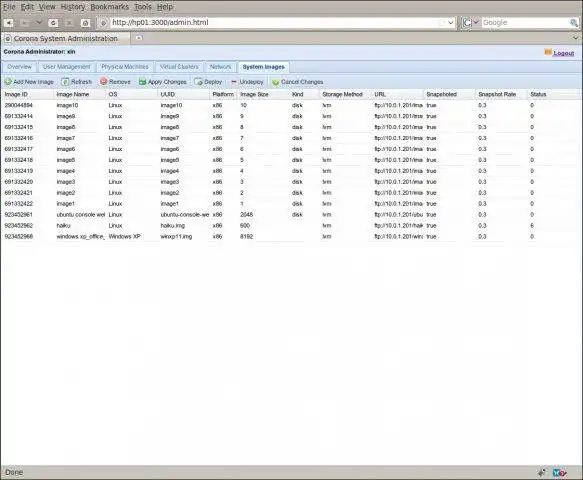Select the System Images tab
583x480 pixels.
point(263,67)
